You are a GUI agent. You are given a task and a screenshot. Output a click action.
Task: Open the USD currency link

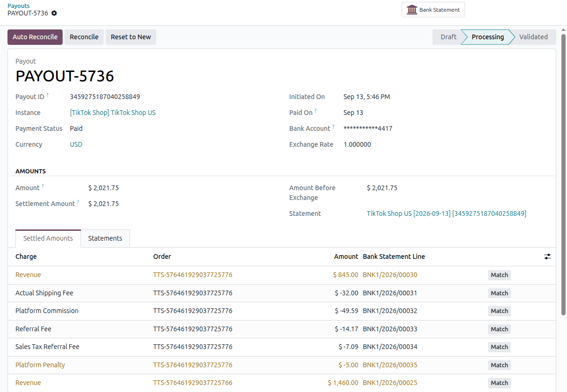pos(76,144)
